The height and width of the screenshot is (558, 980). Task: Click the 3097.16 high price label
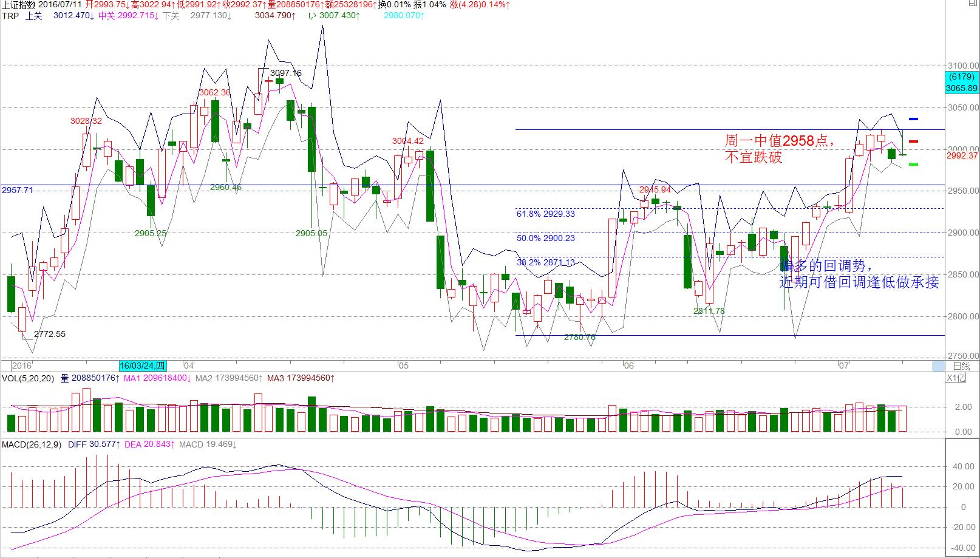pos(285,73)
